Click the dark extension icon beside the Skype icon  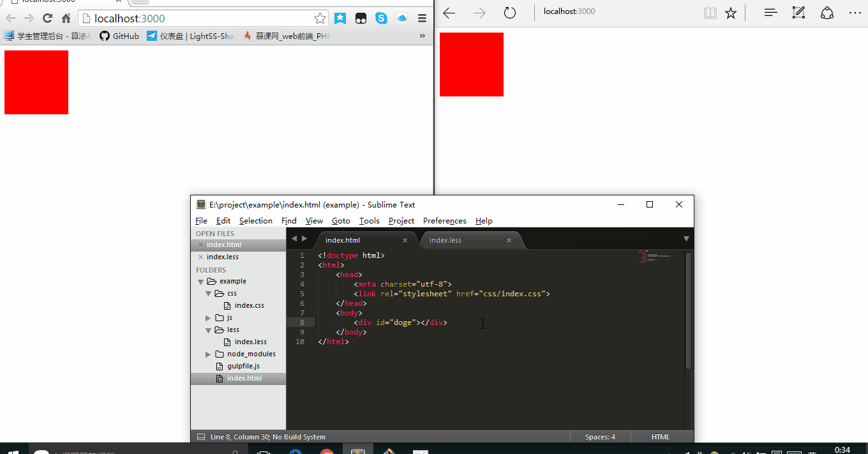(x=361, y=19)
